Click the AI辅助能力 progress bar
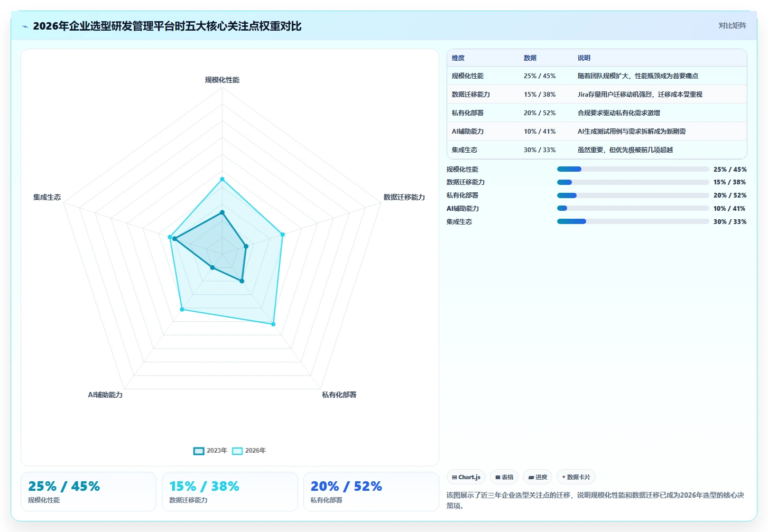The image size is (768, 532). (633, 208)
